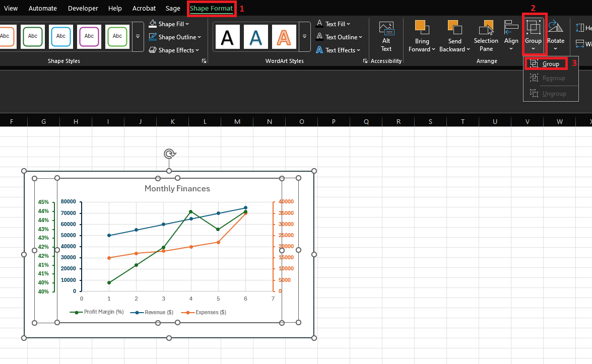Screen dimensions: 592x364
Task: Bring the chart forward
Action: (x=422, y=35)
